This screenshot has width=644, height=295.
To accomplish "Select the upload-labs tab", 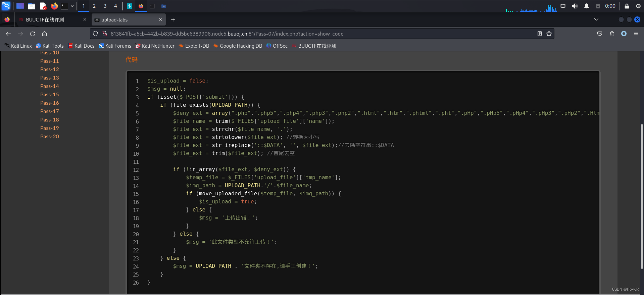I will click(x=129, y=20).
